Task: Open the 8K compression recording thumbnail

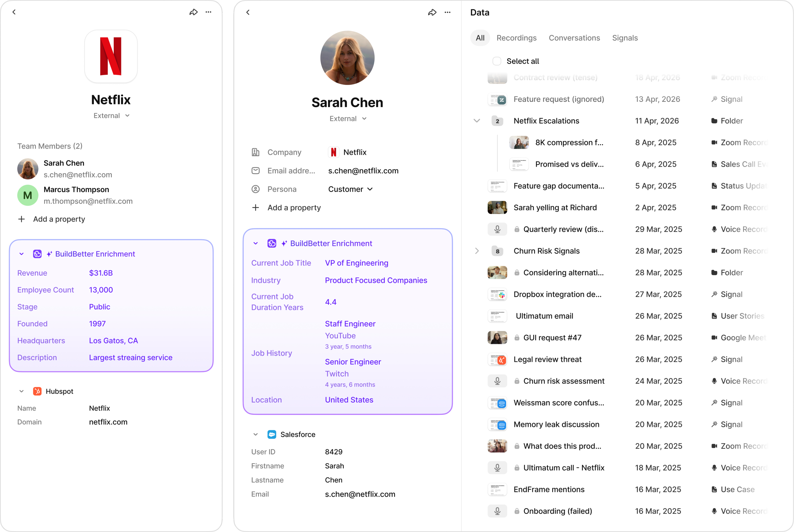Action: click(x=519, y=142)
